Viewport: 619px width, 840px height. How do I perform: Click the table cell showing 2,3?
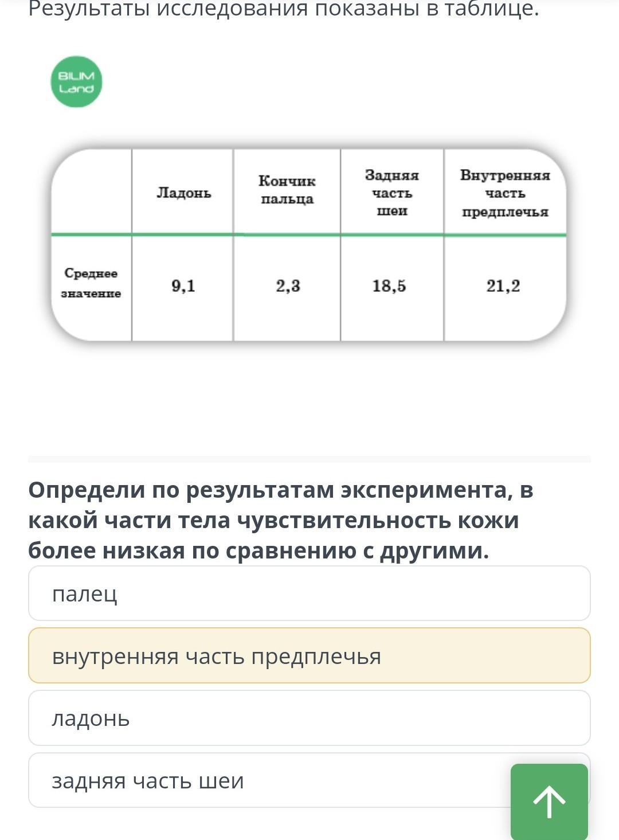pos(287,286)
